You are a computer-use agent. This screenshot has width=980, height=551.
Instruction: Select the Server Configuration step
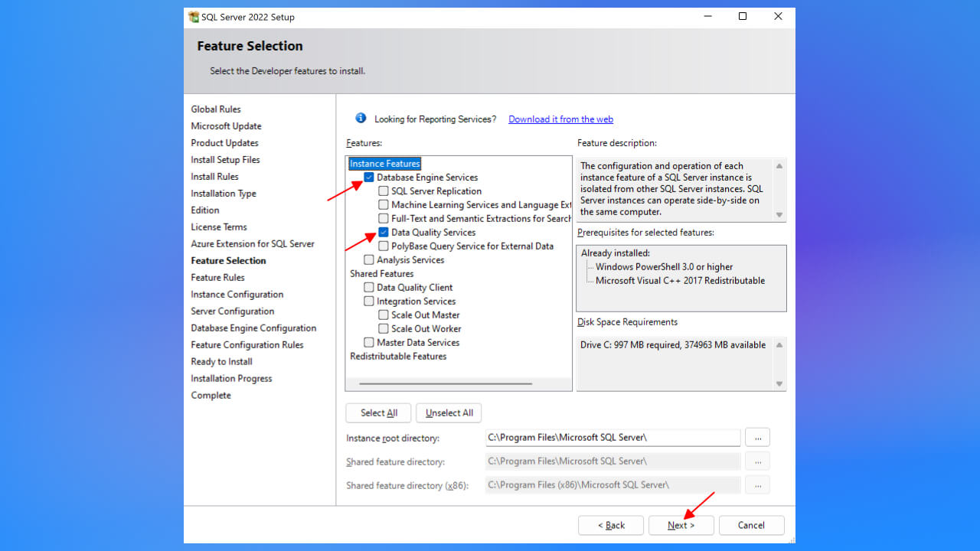232,311
